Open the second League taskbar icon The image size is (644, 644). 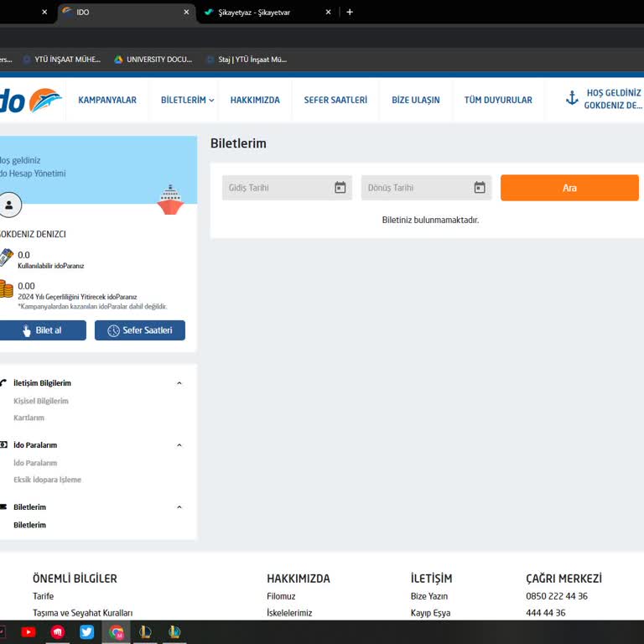tap(174, 631)
